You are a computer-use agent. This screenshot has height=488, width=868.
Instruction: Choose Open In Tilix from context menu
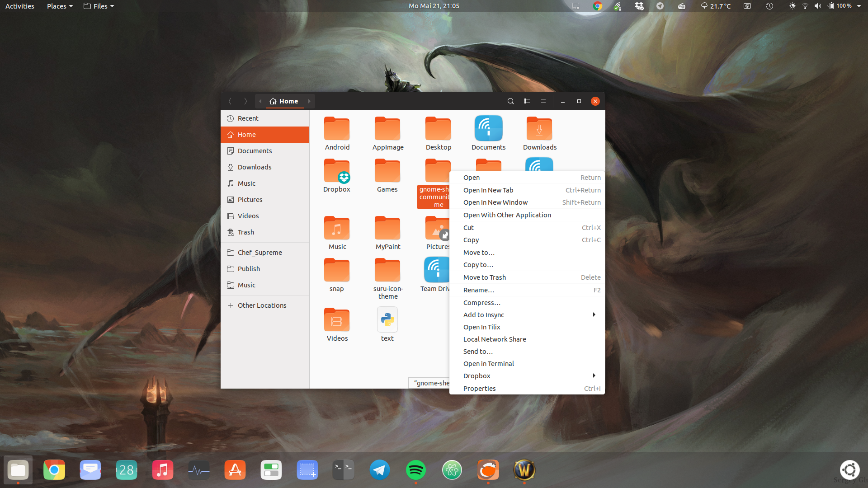(x=482, y=327)
